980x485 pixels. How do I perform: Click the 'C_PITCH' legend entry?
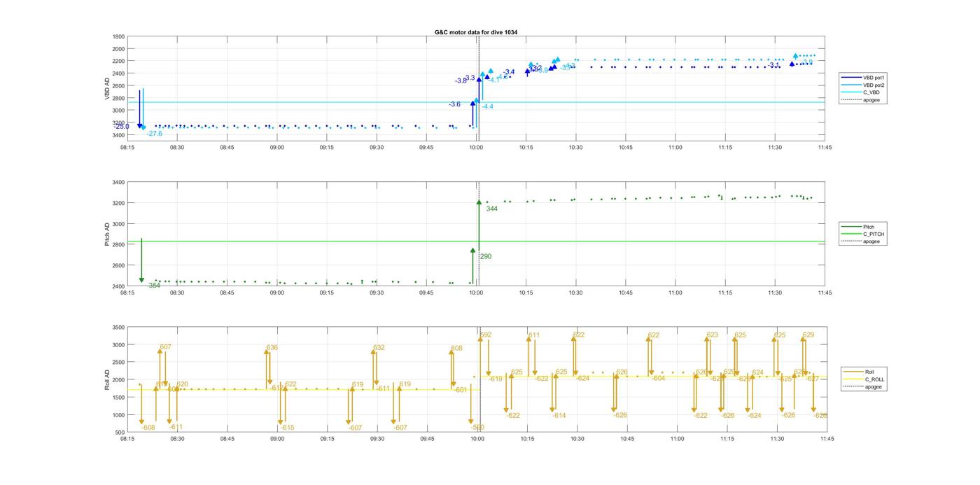(863, 234)
